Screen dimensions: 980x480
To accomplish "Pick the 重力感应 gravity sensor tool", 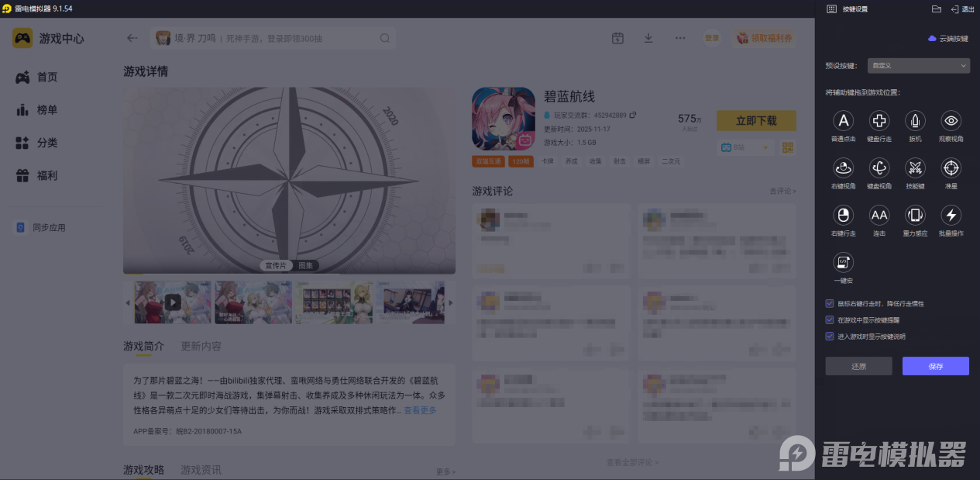I will pos(915,216).
